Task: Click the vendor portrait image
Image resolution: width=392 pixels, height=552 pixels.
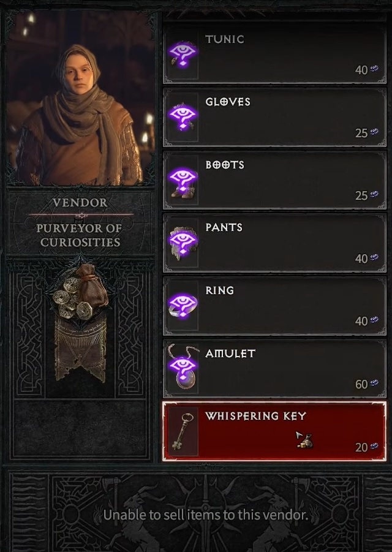Action: (80, 98)
